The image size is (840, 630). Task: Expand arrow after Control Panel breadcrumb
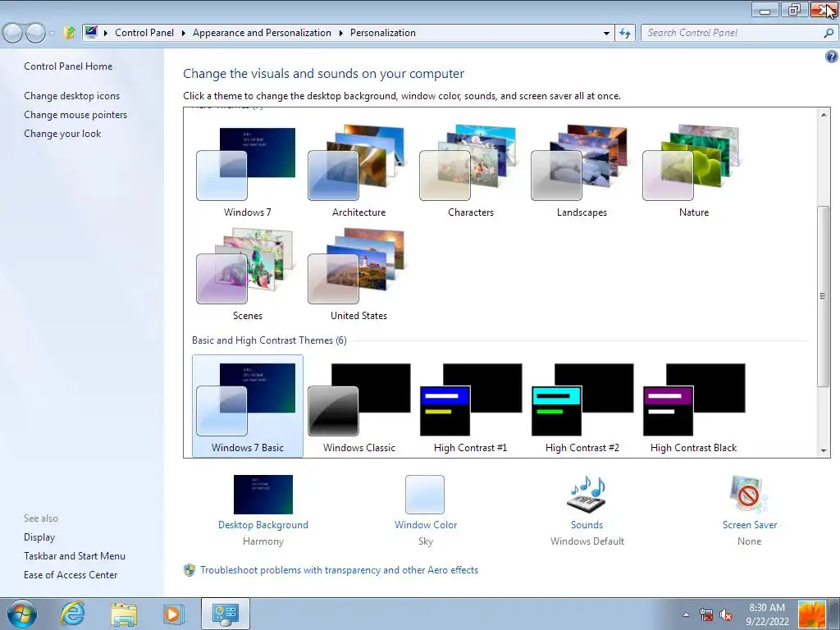tap(183, 33)
